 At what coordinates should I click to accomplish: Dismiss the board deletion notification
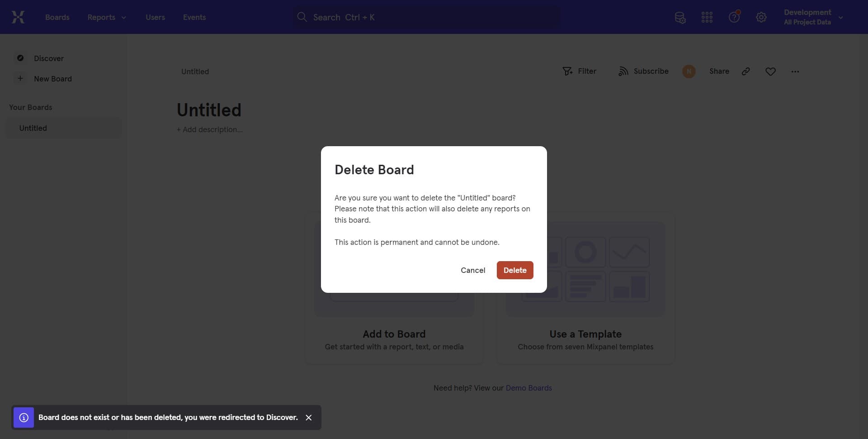click(309, 417)
